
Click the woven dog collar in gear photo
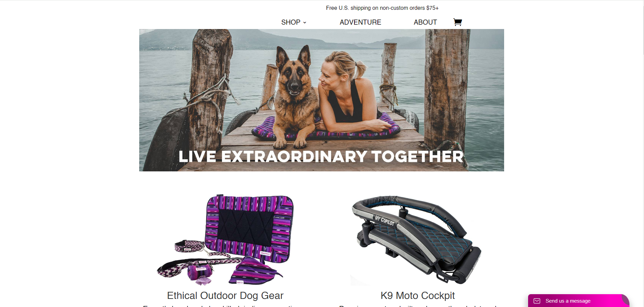189,246
